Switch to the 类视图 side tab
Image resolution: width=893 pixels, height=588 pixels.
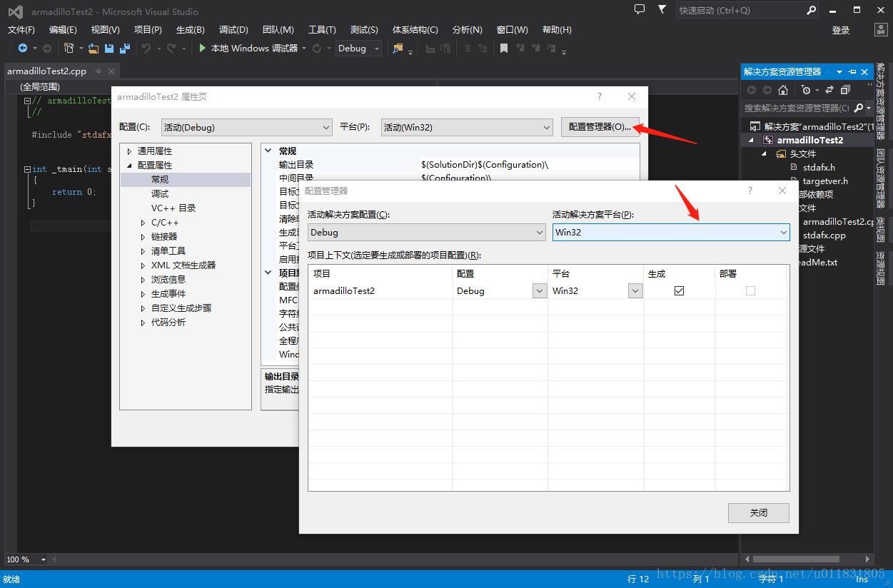tap(881, 230)
